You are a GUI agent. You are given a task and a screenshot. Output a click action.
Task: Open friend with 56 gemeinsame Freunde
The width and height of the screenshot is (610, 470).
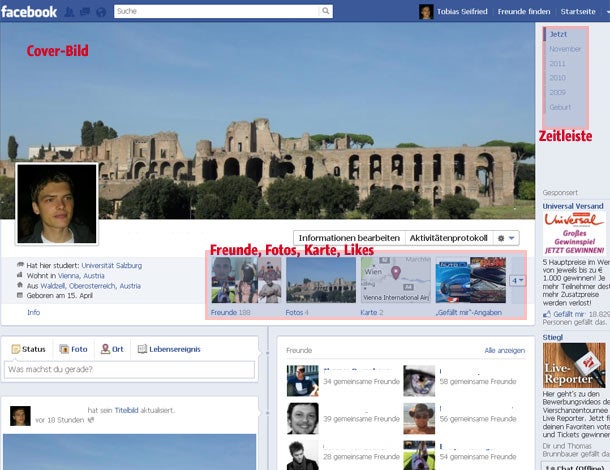click(419, 418)
